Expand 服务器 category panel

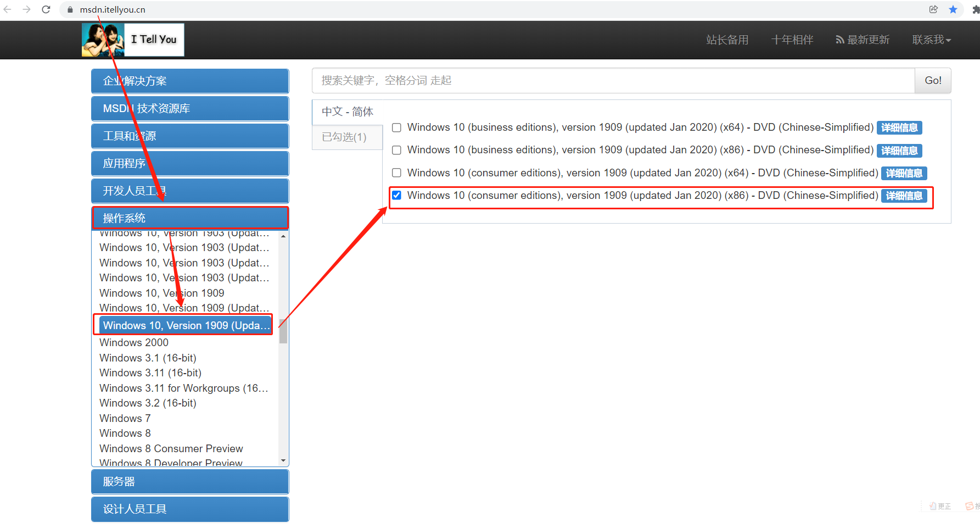(x=190, y=481)
